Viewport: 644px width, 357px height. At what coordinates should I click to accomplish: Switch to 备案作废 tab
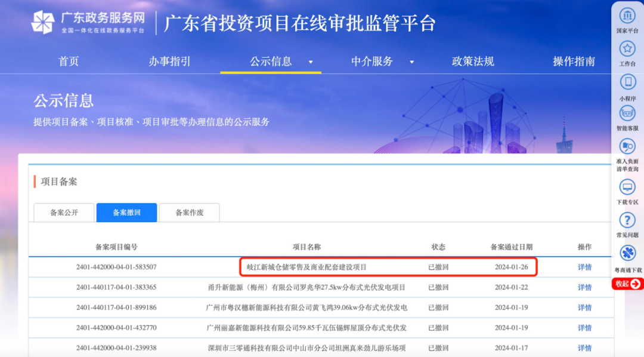(x=189, y=213)
